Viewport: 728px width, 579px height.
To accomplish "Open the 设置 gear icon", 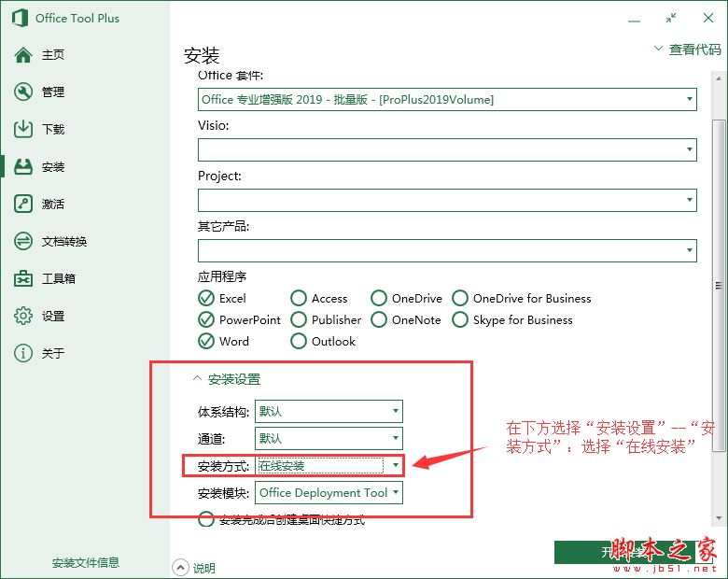I will coord(23,316).
